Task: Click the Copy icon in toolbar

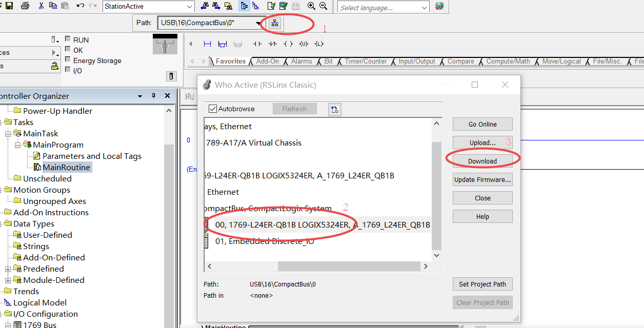Action: click(53, 6)
